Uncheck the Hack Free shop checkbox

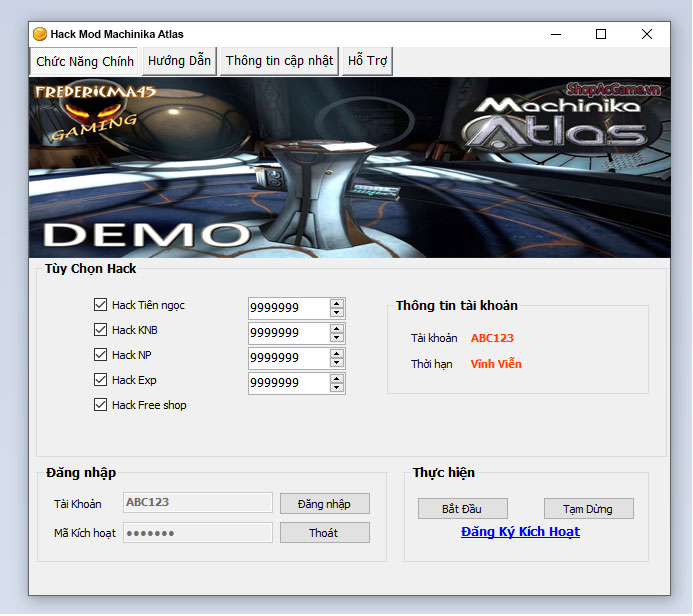pyautogui.click(x=100, y=405)
